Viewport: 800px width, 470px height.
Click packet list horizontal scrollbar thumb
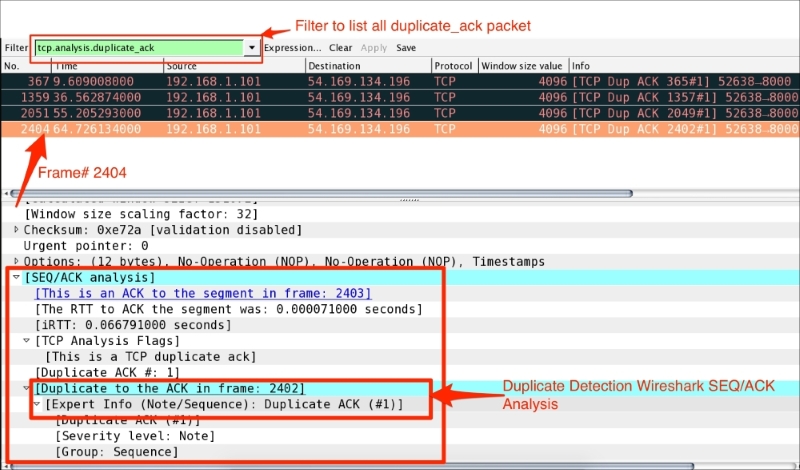[321, 193]
